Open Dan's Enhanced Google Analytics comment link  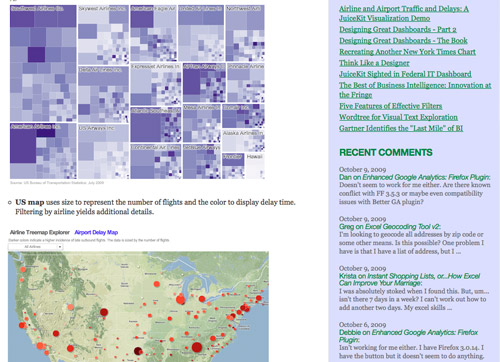tap(415, 177)
